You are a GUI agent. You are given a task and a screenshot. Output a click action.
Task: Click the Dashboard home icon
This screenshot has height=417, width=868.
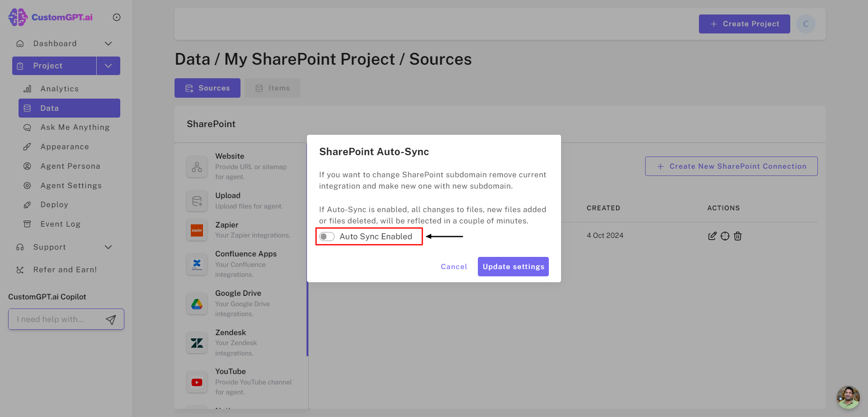(x=20, y=44)
